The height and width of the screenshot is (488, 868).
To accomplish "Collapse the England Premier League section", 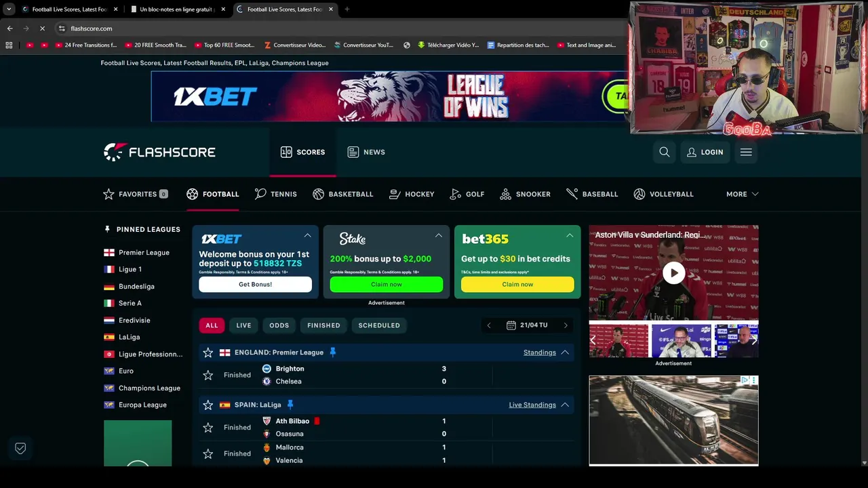I will coord(565,352).
